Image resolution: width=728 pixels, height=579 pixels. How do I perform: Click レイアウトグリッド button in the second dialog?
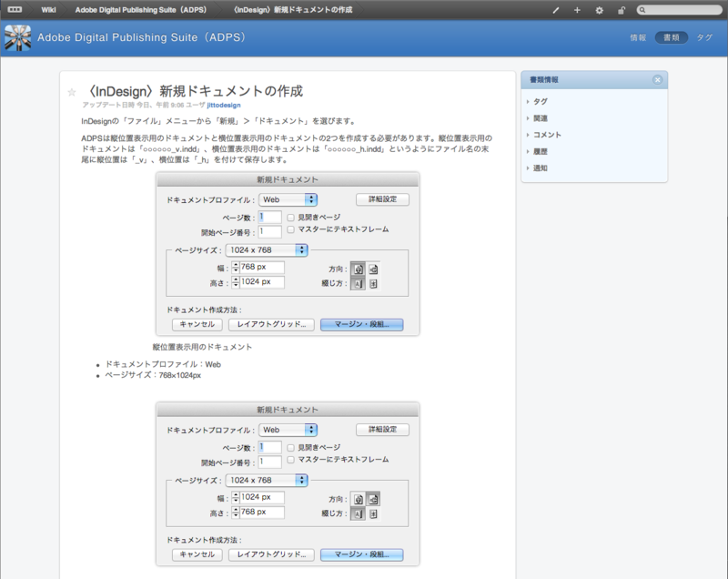point(271,554)
